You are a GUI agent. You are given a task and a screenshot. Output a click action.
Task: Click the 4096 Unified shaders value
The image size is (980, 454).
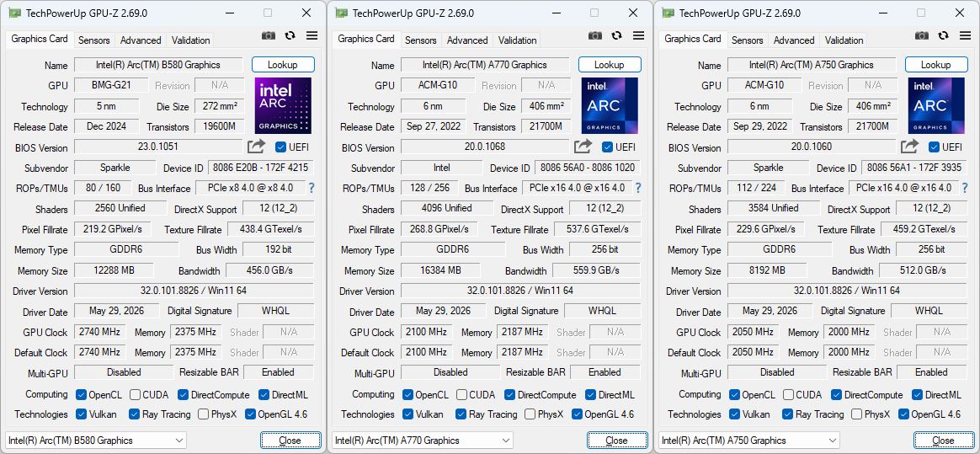pos(447,208)
